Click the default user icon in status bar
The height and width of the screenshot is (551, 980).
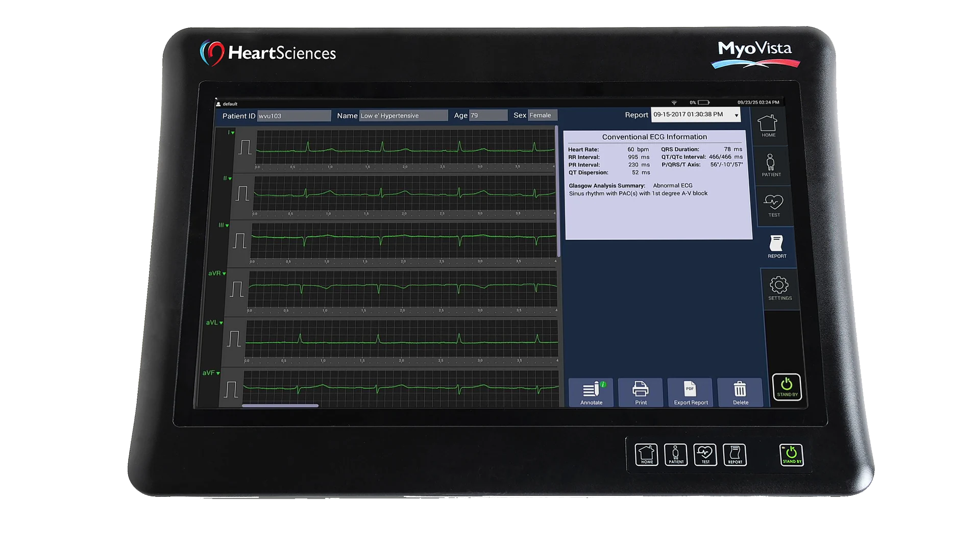(218, 104)
